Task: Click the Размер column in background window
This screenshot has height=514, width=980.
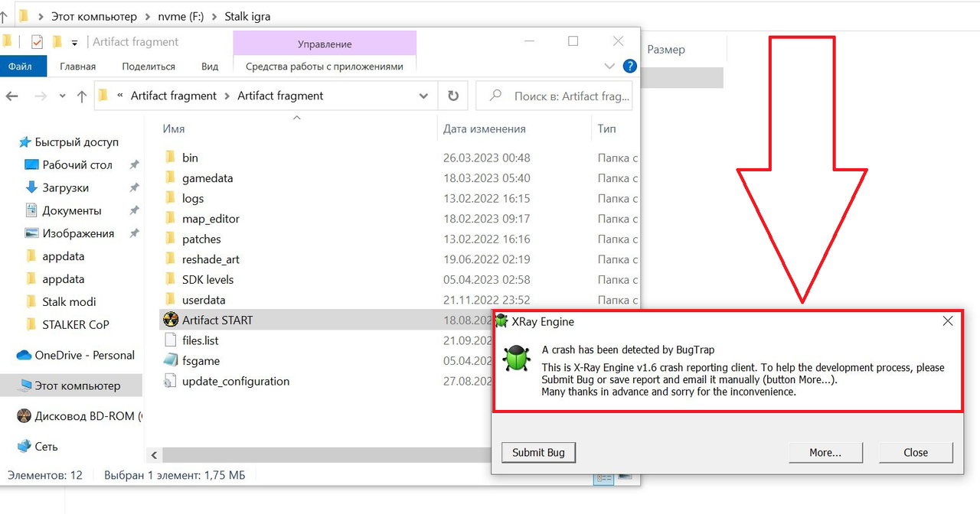Action: coord(666,49)
